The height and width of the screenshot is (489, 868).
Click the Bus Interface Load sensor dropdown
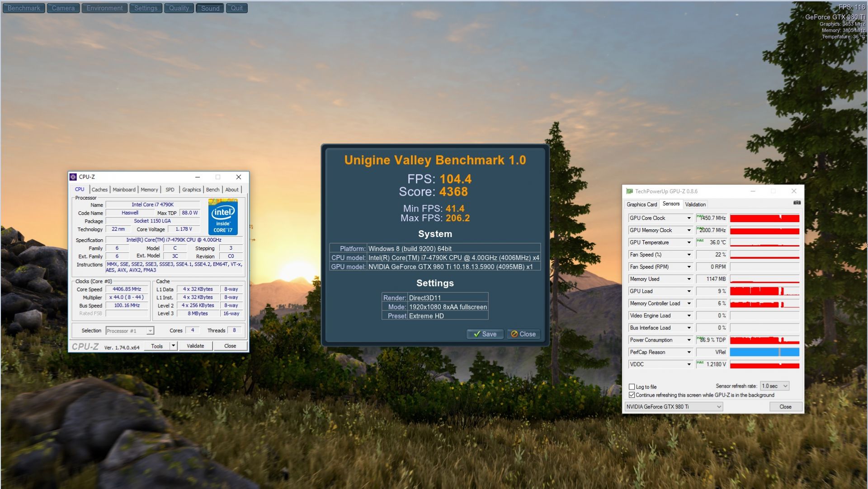[x=689, y=328]
